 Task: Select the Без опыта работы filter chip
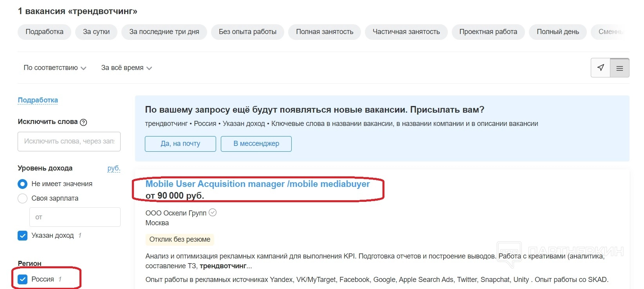pos(247,32)
